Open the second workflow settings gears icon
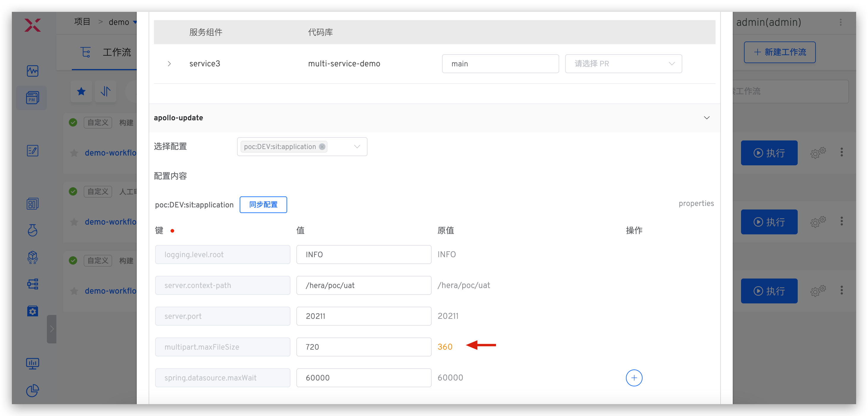Viewport: 868px width, 416px height. coord(818,222)
